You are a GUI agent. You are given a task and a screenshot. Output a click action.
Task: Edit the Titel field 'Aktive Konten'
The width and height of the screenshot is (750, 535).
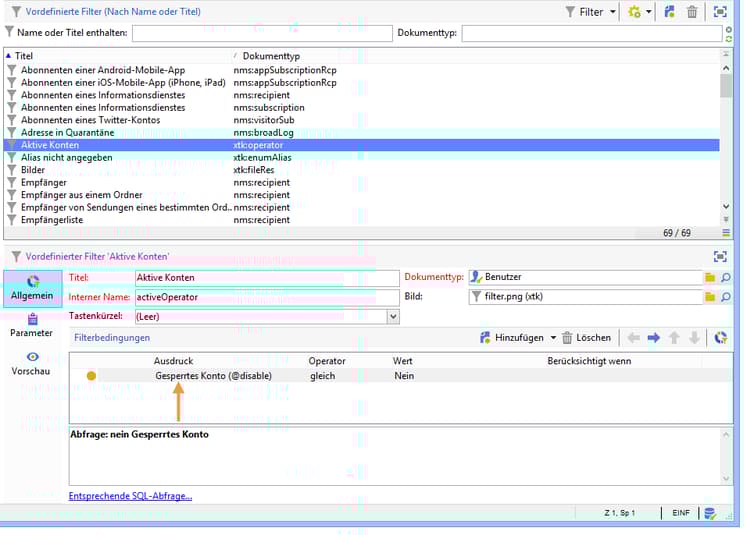[267, 278]
